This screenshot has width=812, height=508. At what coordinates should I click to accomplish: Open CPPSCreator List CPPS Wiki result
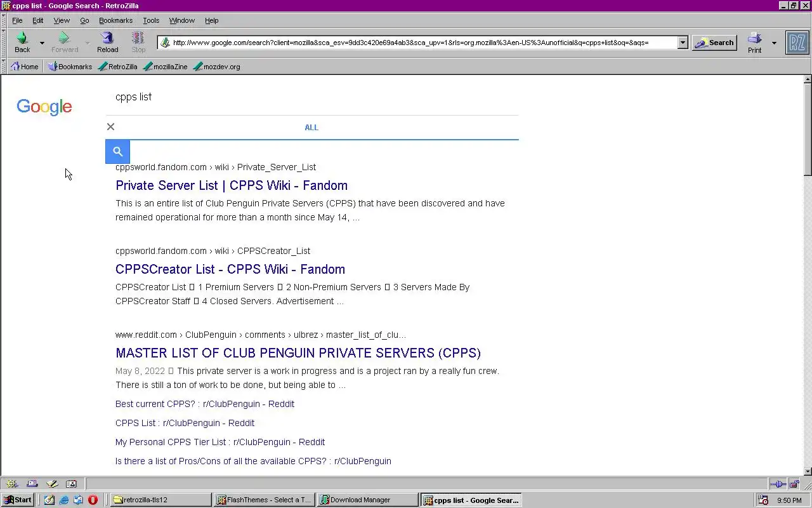pyautogui.click(x=230, y=269)
